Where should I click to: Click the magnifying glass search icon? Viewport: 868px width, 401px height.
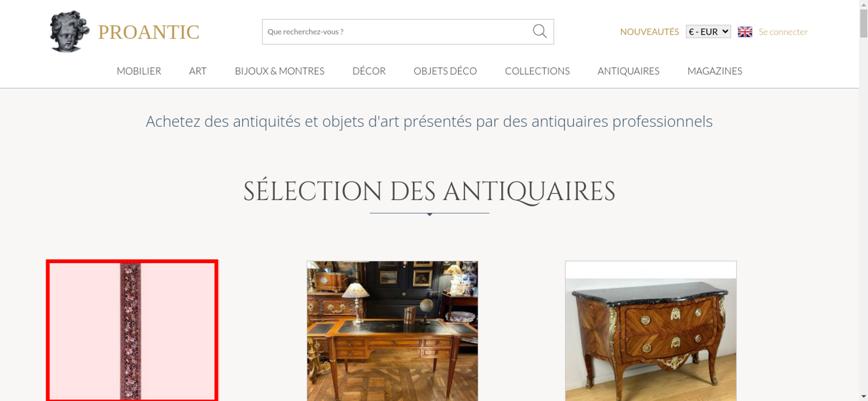click(539, 31)
